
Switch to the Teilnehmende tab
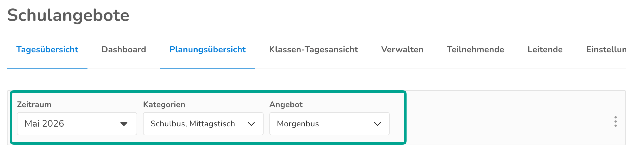click(475, 50)
